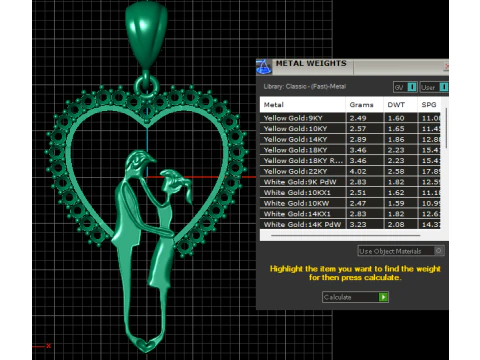Click the vertical scrollbar of metal list
The width and height of the screenshot is (480, 360).
coord(446,128)
